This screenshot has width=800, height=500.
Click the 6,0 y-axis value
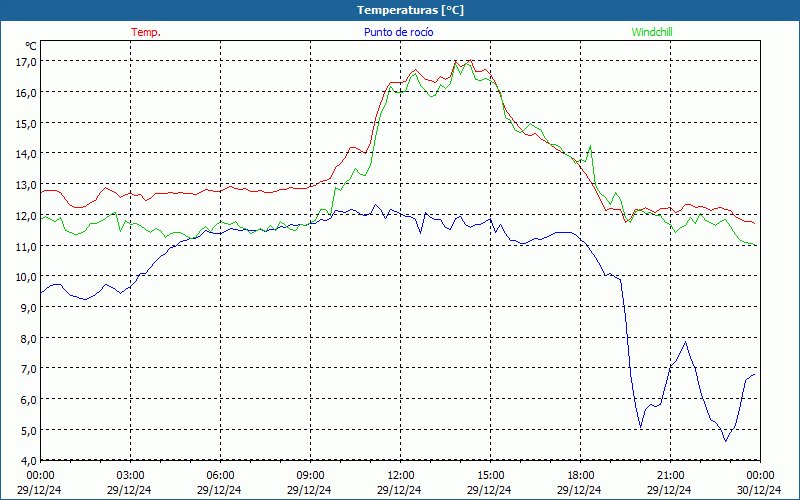tap(29, 400)
